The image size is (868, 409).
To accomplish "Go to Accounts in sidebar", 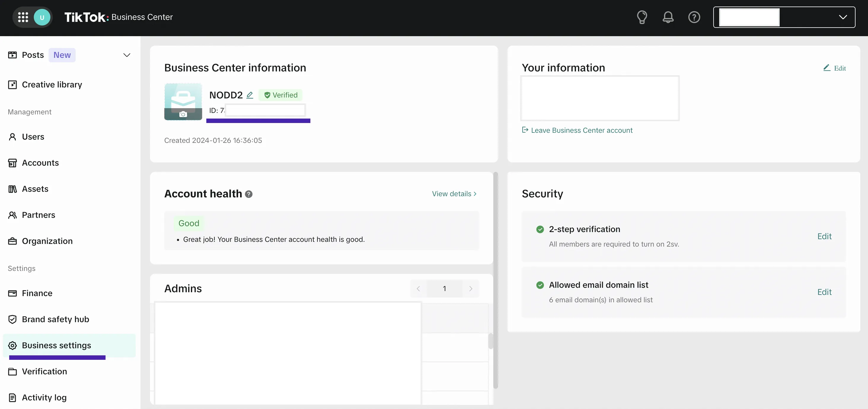I will point(40,163).
